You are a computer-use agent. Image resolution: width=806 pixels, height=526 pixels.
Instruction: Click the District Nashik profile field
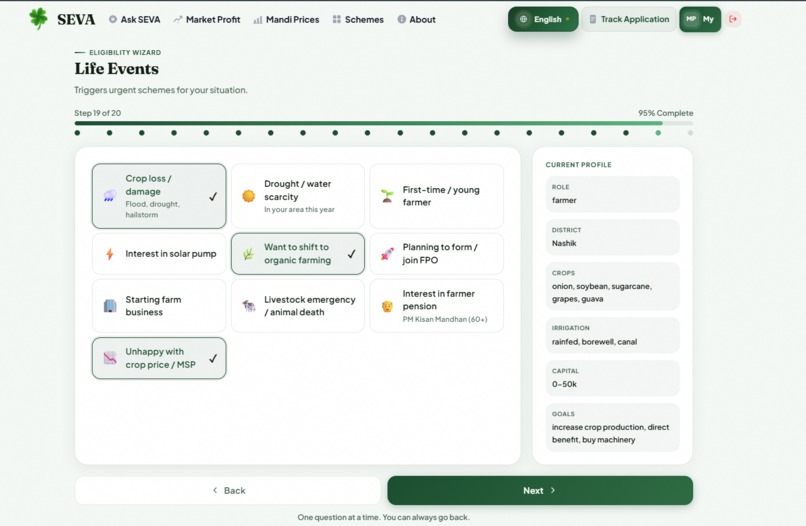point(612,237)
